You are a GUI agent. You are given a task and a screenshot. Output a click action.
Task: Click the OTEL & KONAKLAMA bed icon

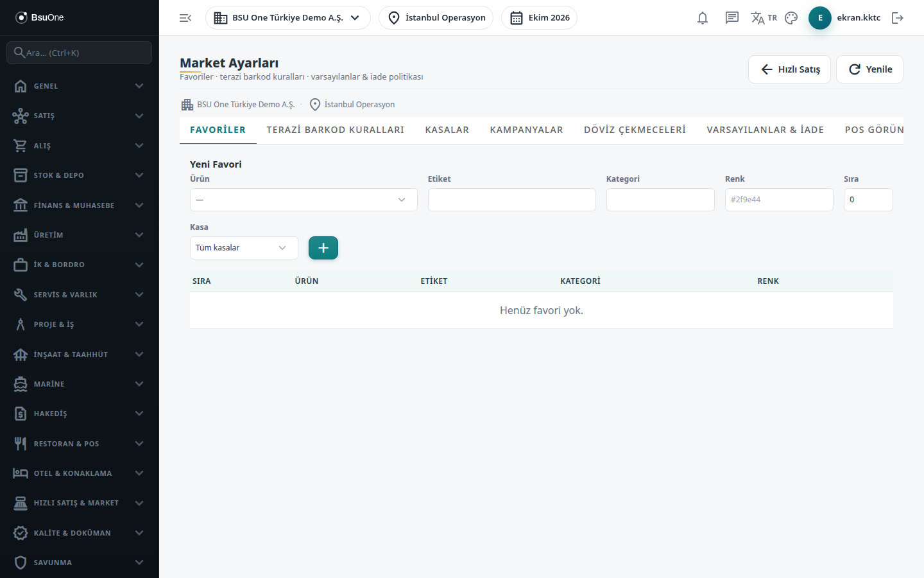point(21,473)
